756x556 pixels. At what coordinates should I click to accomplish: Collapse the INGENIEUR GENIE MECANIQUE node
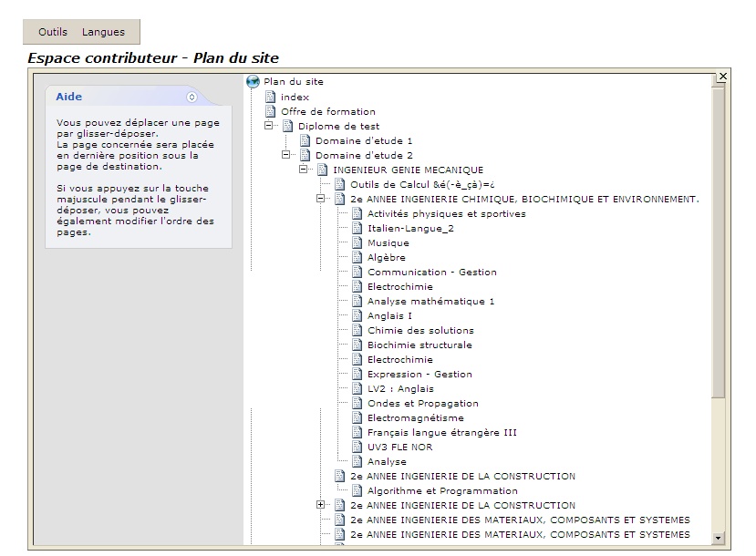click(x=304, y=170)
